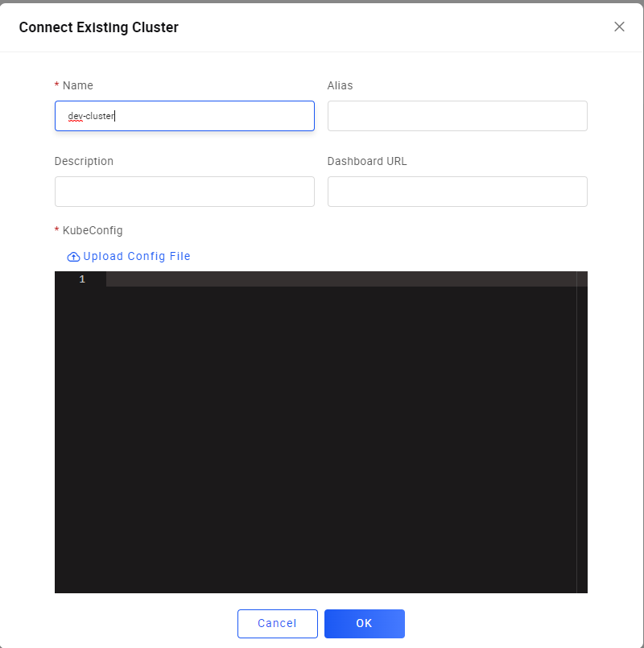The image size is (644, 648).
Task: Cancel the cluster connection dialog
Action: tap(278, 624)
